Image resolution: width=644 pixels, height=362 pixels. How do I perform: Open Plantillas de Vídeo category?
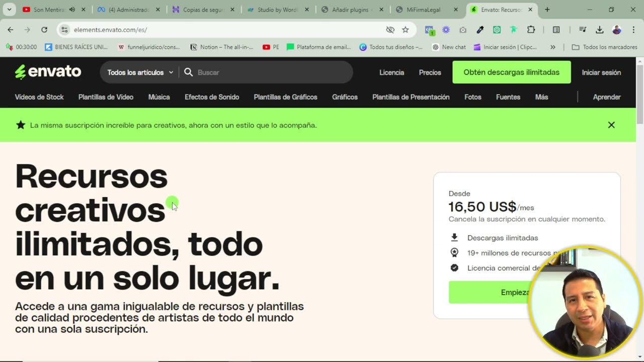point(106,97)
